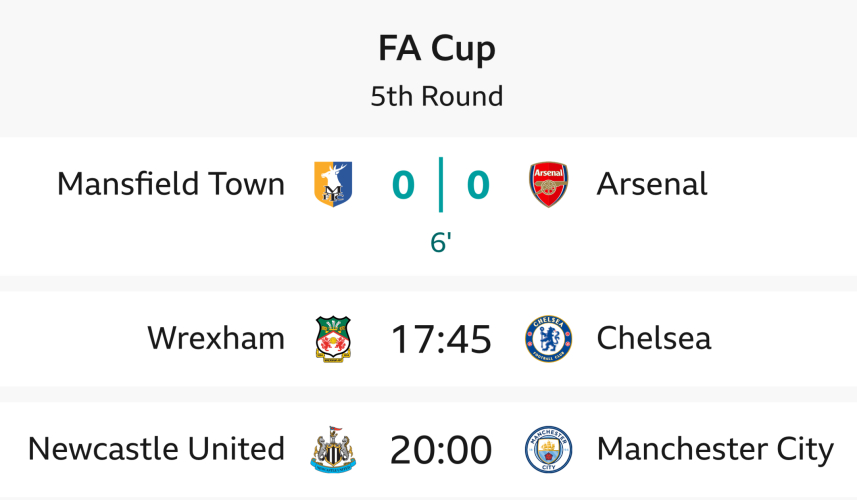This screenshot has height=500, width=857.
Task: Open the Newcastle United team name
Action: coord(156,449)
